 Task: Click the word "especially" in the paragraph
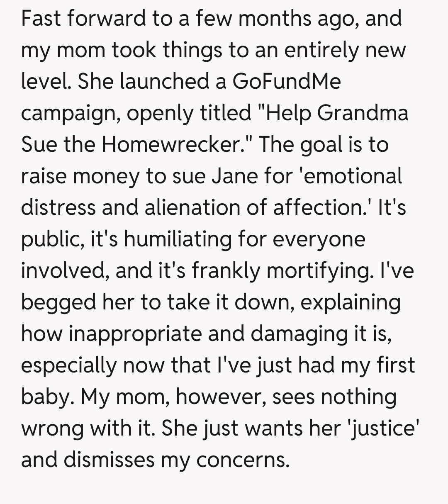[68, 366]
